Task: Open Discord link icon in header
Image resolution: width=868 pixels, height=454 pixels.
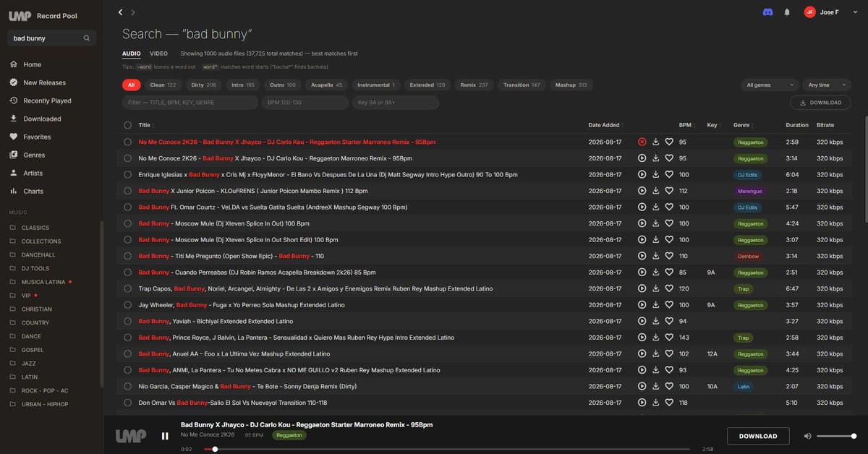Action: (x=767, y=12)
